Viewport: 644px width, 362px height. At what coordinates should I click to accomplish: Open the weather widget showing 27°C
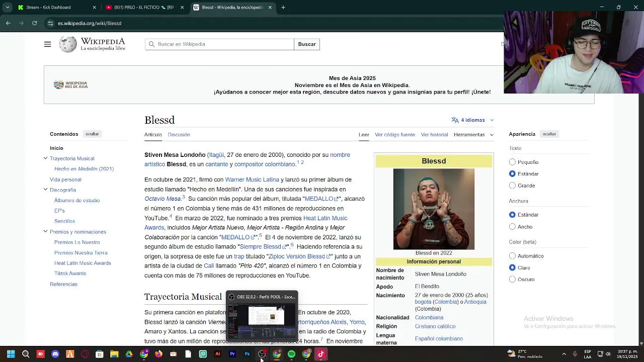(524, 354)
